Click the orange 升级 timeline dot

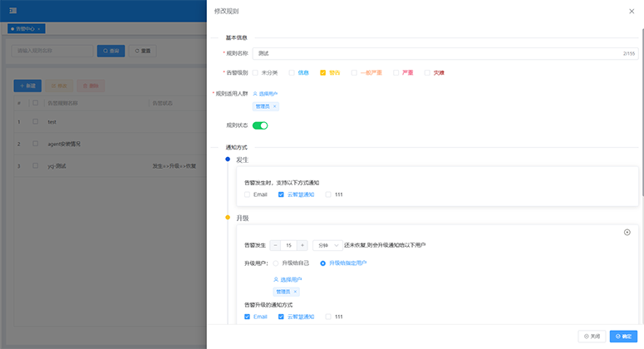[x=228, y=218]
